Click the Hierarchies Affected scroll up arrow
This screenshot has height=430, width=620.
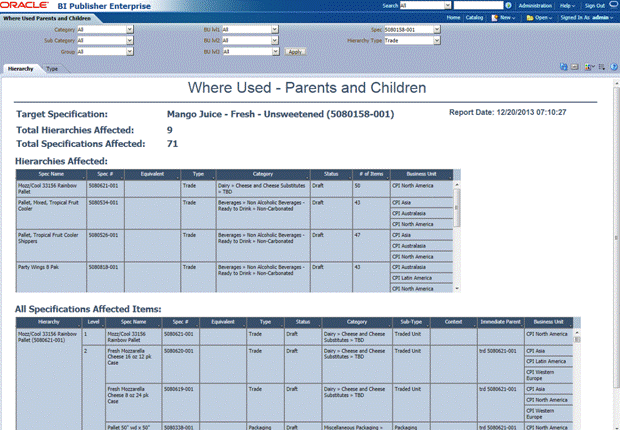tap(457, 184)
